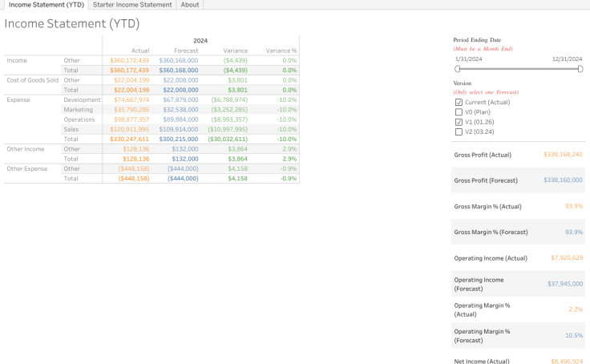The width and height of the screenshot is (590, 364).
Task: Click the 12/31/2024 end date field
Action: pos(567,59)
